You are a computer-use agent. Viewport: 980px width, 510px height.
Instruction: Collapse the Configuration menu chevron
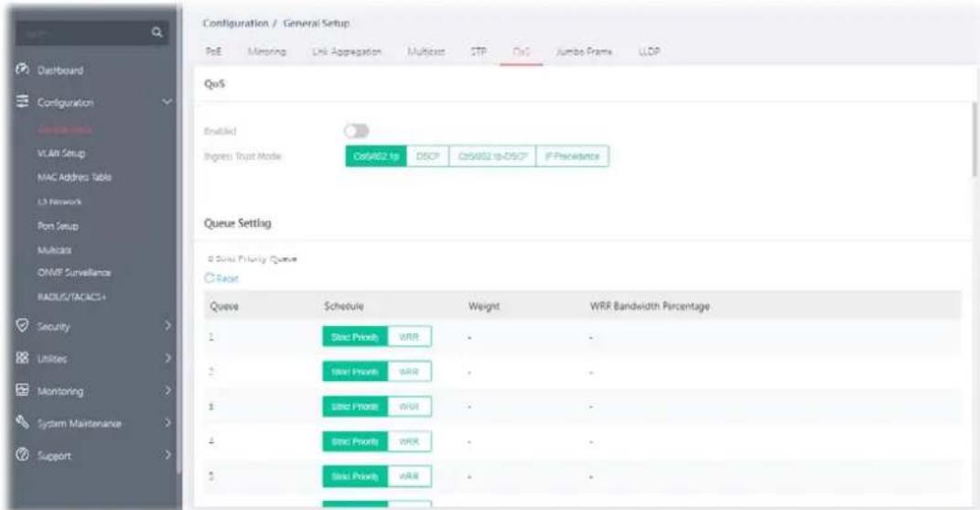point(167,102)
